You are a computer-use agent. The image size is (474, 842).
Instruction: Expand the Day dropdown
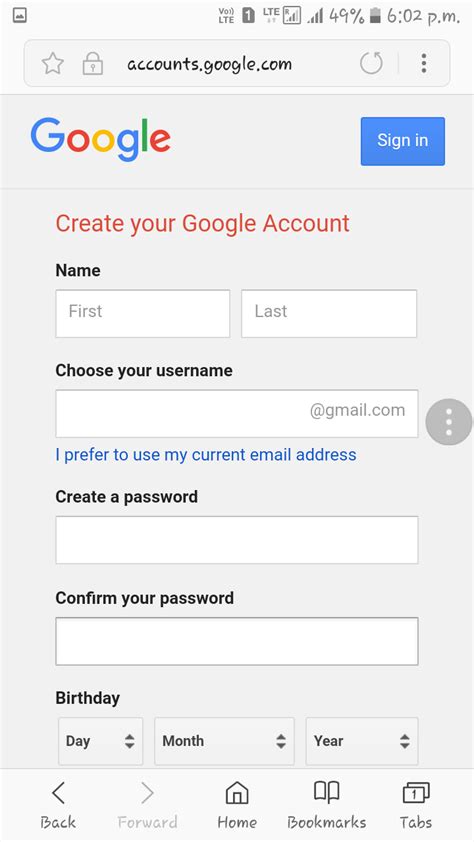pos(101,741)
